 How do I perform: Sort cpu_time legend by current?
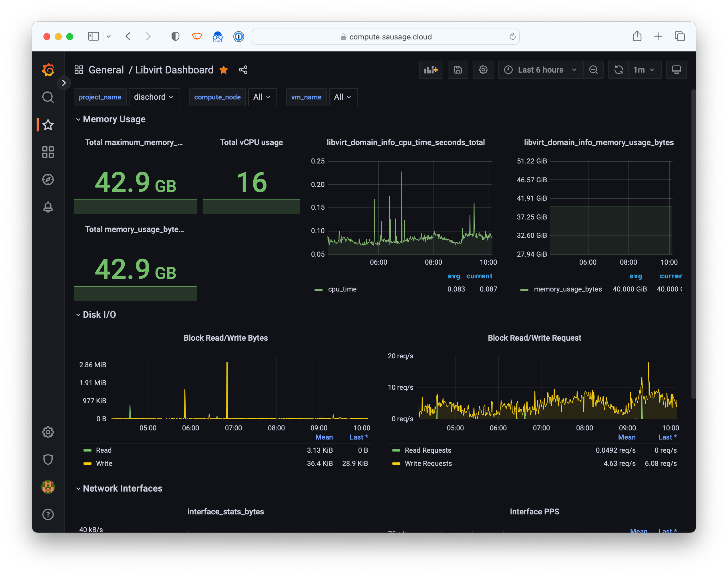(479, 276)
